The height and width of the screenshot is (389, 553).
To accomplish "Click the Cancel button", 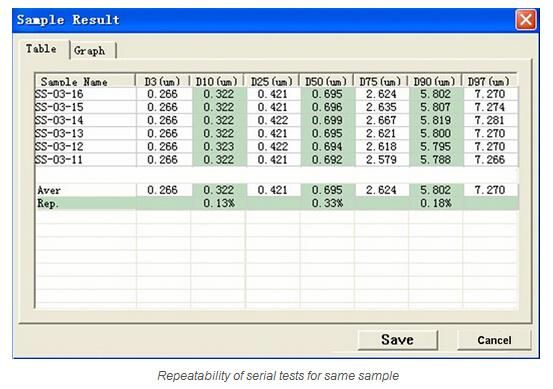I will 494,340.
